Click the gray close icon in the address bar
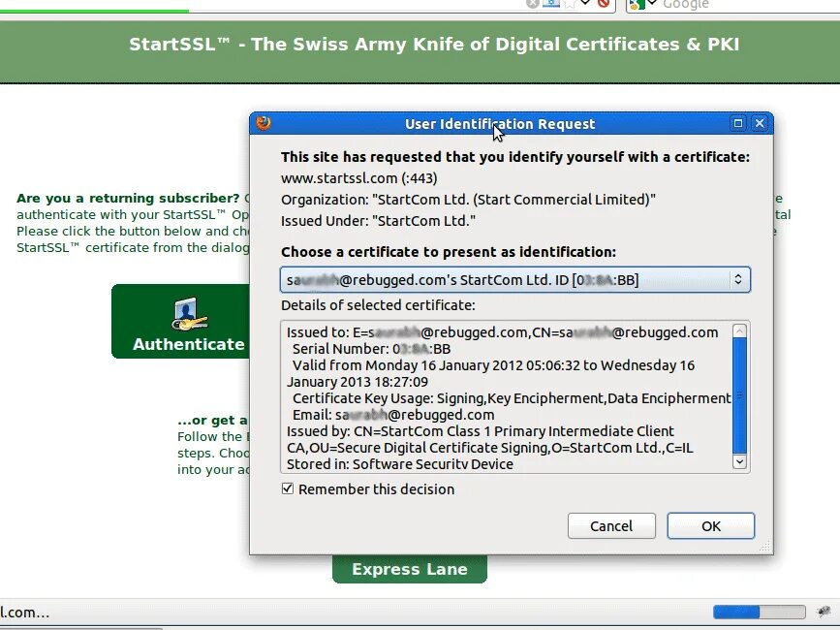 tap(532, 4)
